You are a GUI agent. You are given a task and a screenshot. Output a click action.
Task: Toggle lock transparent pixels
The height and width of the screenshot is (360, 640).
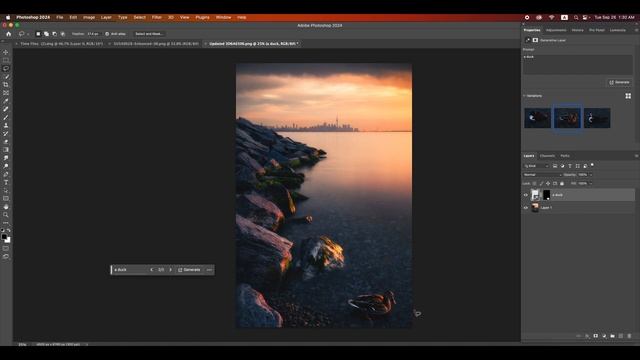click(x=535, y=184)
